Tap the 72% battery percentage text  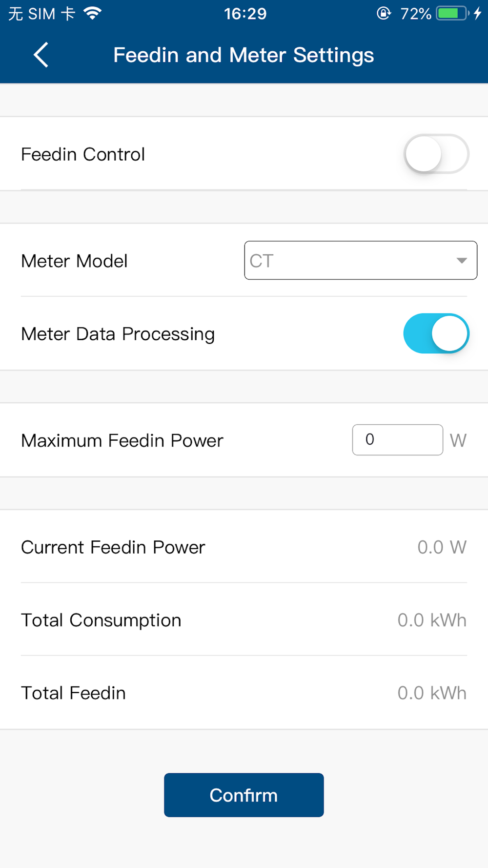pyautogui.click(x=415, y=14)
